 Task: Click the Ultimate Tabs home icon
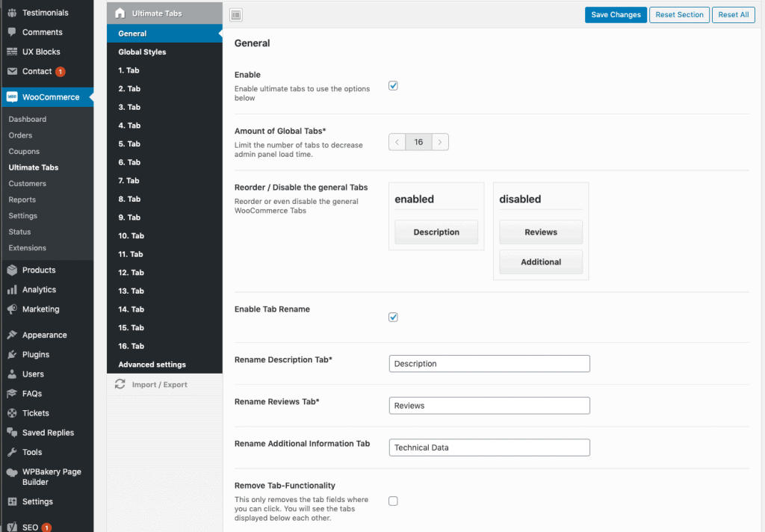pyautogui.click(x=120, y=13)
